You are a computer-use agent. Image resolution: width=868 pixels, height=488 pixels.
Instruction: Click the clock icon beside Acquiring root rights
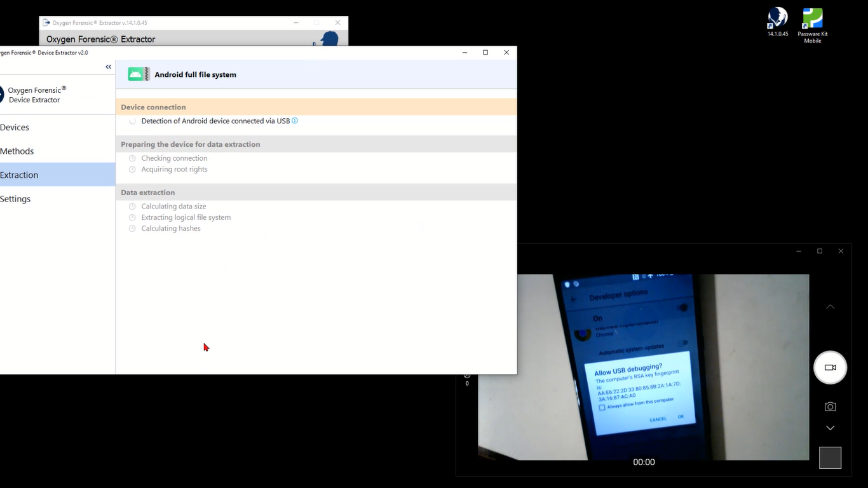pos(132,169)
